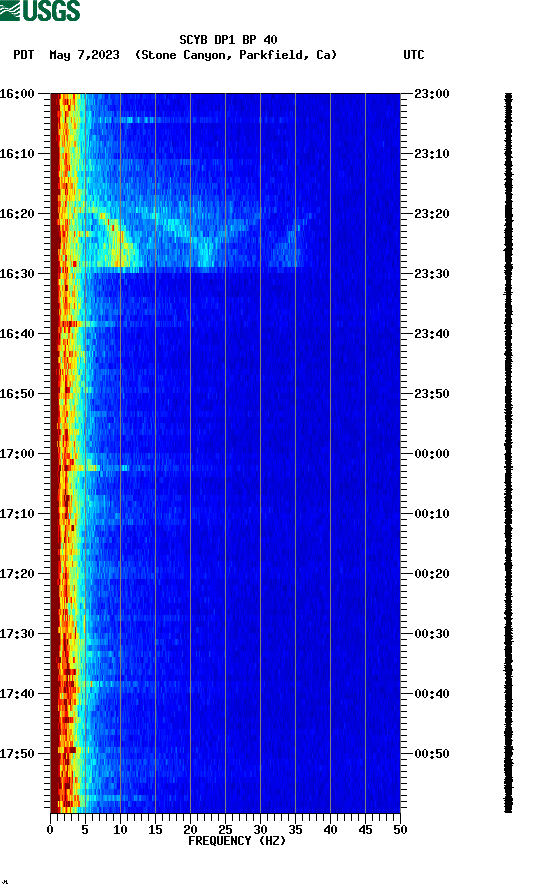The height and width of the screenshot is (893, 552).
Task: Click the 23:40 UTC time label
Action: [x=432, y=334]
